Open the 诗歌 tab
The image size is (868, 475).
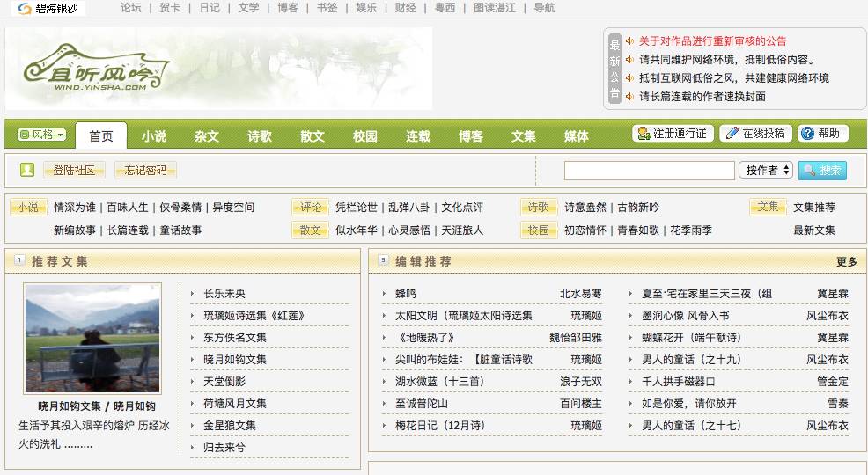click(x=259, y=136)
